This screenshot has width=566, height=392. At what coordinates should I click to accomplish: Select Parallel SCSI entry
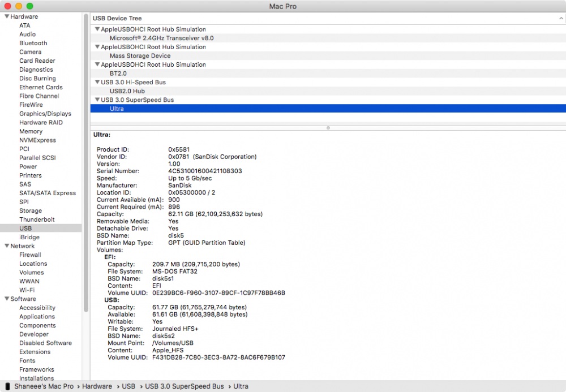pos(37,158)
